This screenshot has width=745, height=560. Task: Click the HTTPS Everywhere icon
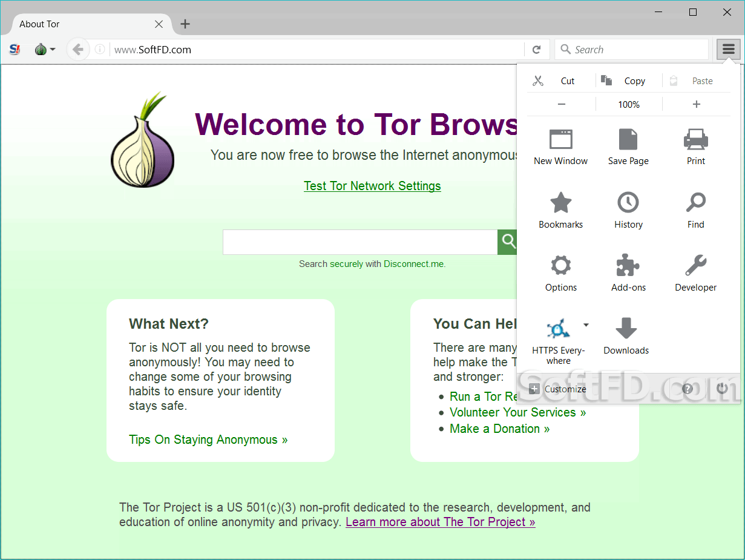(558, 329)
